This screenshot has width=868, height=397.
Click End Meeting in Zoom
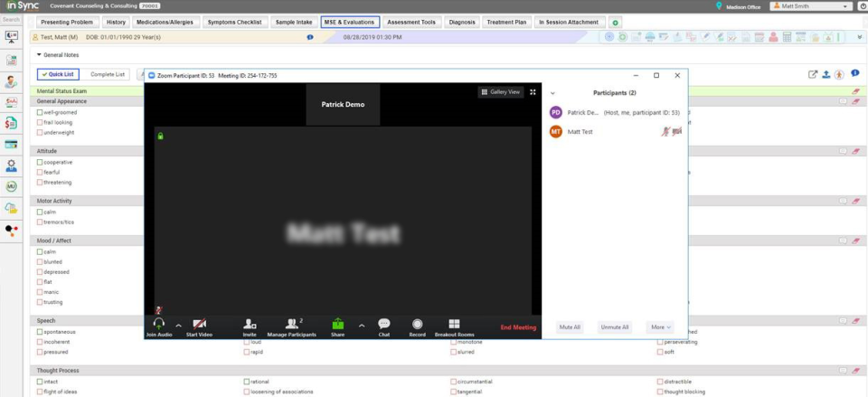point(518,327)
